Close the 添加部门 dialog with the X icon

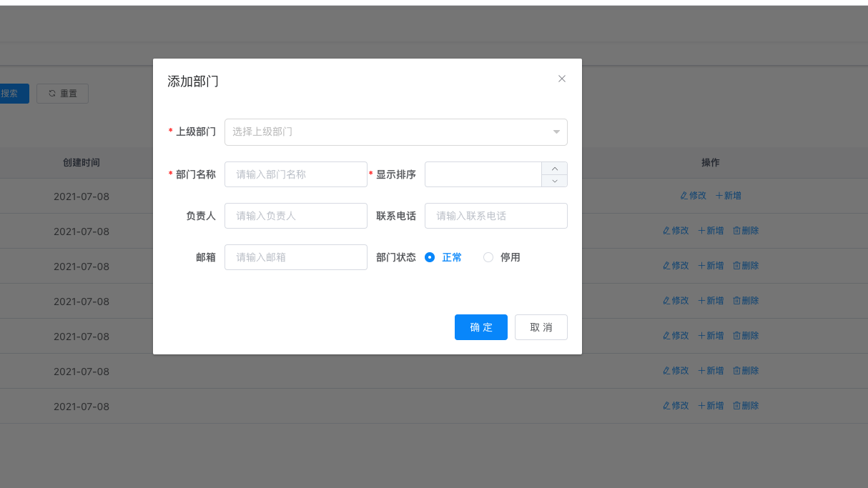point(562,79)
